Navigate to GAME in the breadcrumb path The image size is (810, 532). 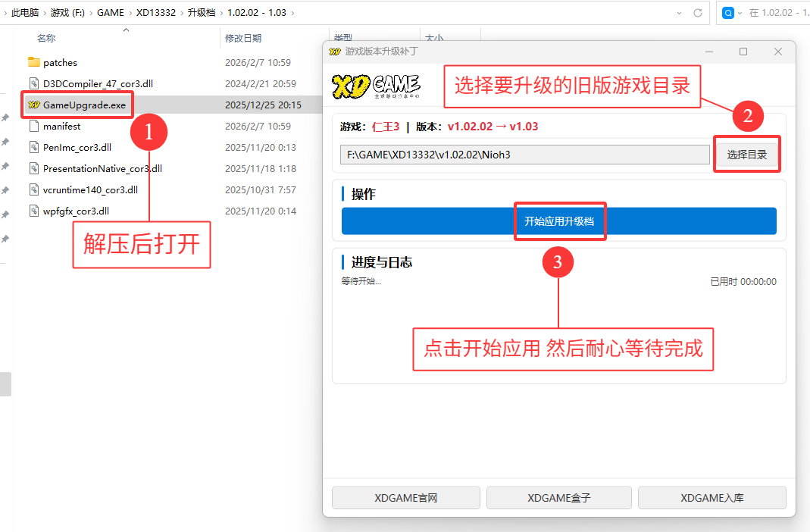pos(111,13)
